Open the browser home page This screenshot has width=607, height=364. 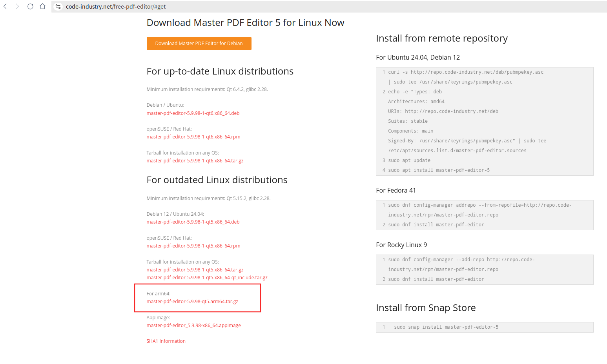click(43, 6)
